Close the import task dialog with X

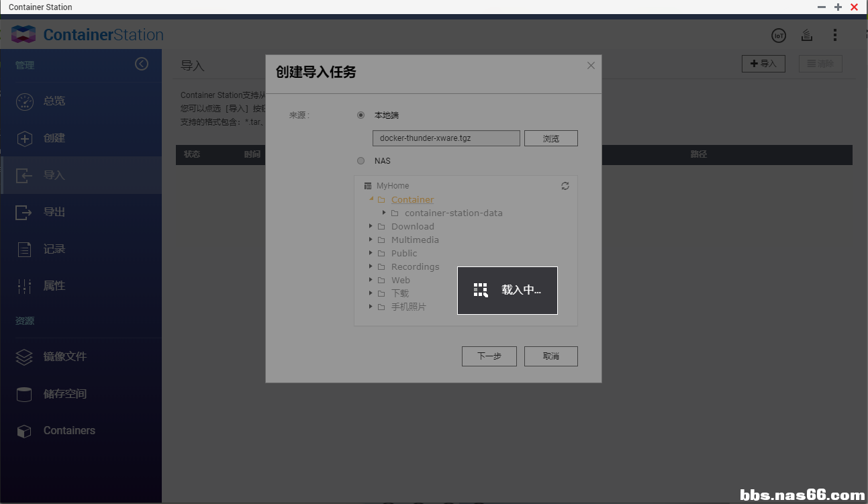coord(591,66)
